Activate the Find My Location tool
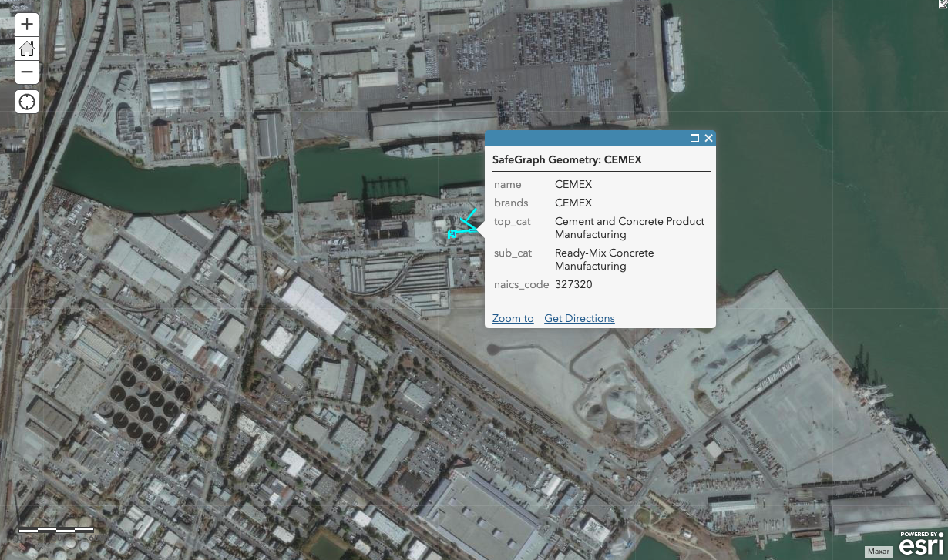Viewport: 948px width, 560px height. coord(26,101)
